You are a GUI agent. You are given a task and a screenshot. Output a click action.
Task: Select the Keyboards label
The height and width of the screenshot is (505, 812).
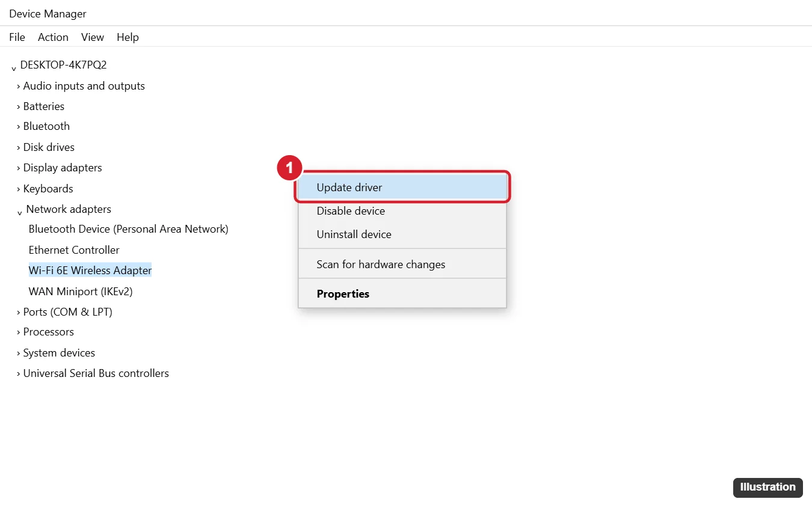tap(48, 189)
